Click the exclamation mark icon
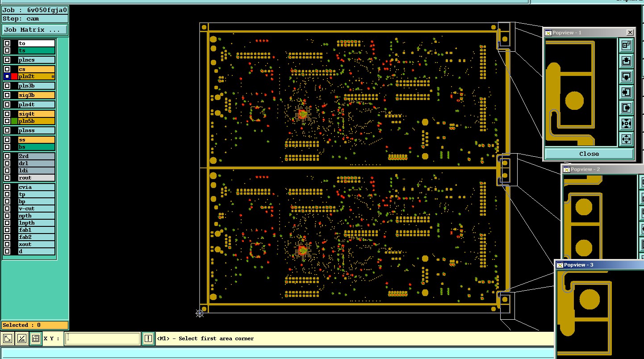The width and height of the screenshot is (644, 359). pyautogui.click(x=148, y=339)
